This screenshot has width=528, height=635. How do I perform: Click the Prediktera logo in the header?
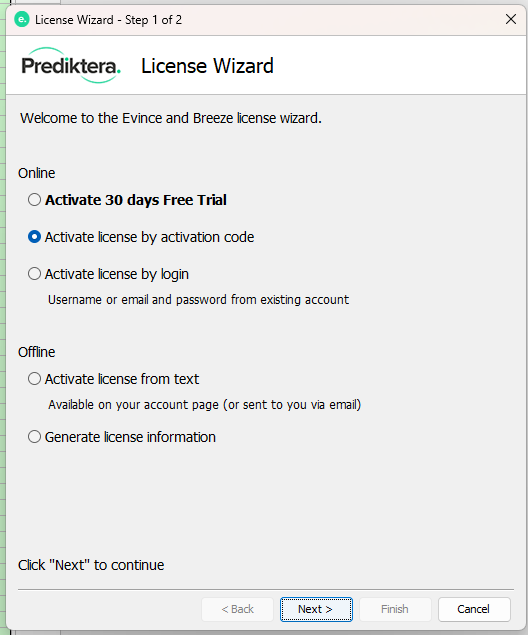(x=71, y=66)
